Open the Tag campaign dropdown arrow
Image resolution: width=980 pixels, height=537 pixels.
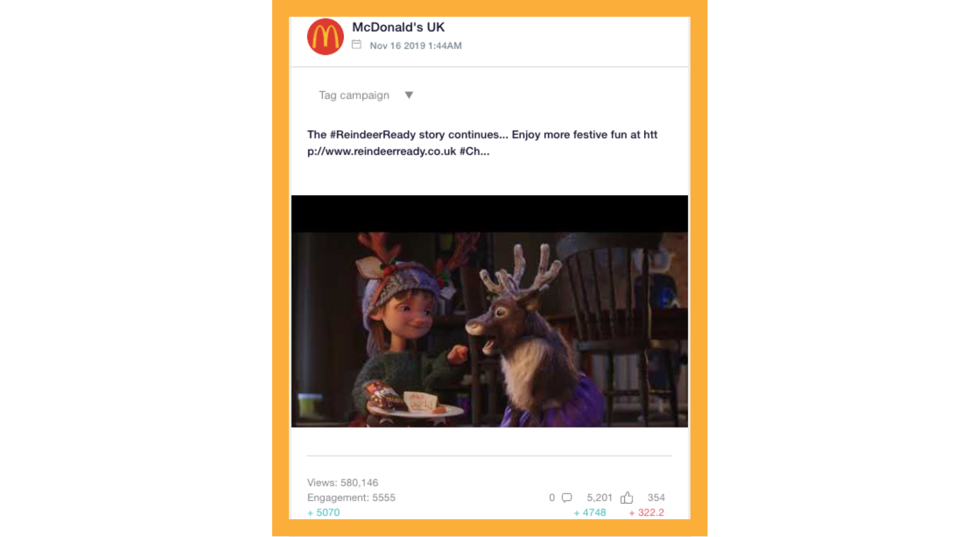coord(409,95)
